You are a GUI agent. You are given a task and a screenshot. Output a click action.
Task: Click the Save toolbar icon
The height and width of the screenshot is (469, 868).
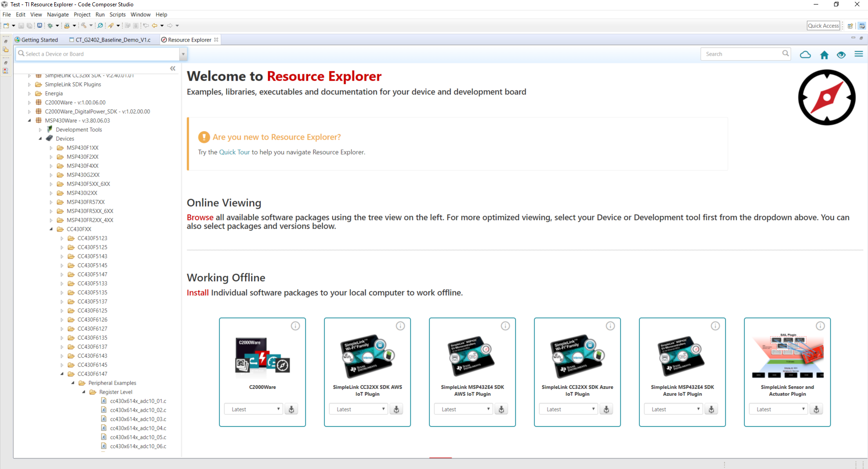tap(21, 25)
